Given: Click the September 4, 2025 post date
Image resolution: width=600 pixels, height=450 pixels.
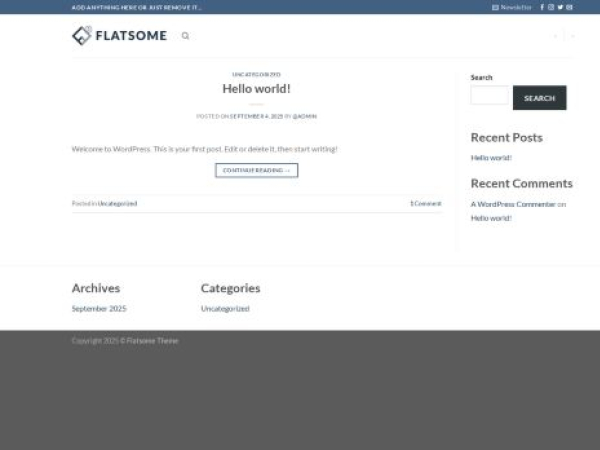Looking at the screenshot, I should pos(256,116).
